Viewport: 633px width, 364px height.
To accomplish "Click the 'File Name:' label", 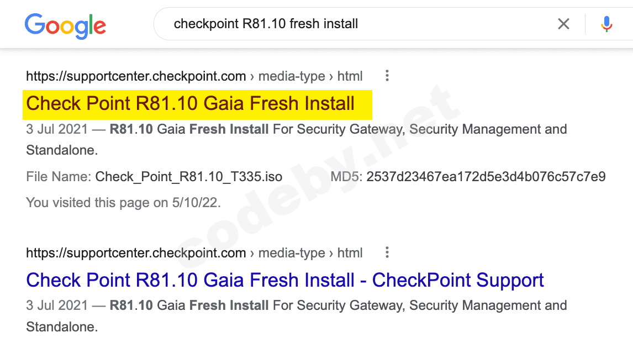I will pyautogui.click(x=59, y=177).
